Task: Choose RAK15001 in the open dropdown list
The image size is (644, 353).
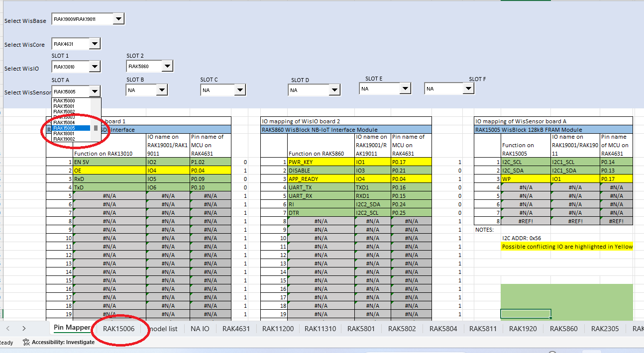Action: [64, 106]
